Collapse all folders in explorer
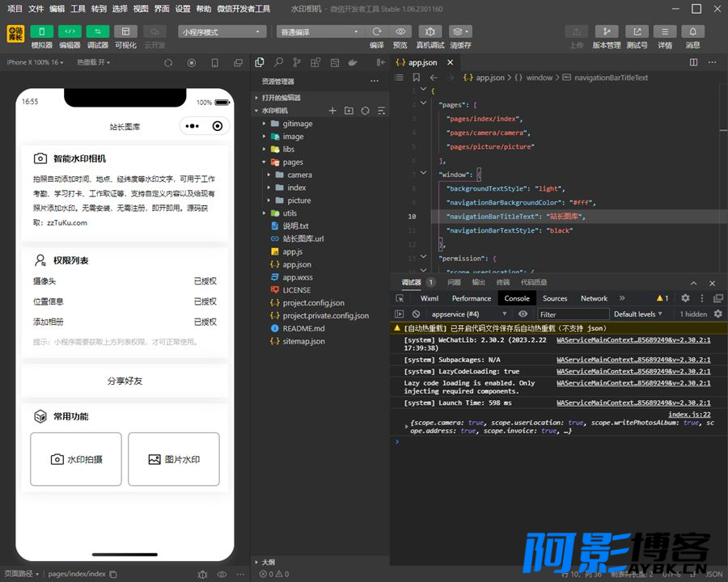The height and width of the screenshot is (582, 728). point(381,111)
